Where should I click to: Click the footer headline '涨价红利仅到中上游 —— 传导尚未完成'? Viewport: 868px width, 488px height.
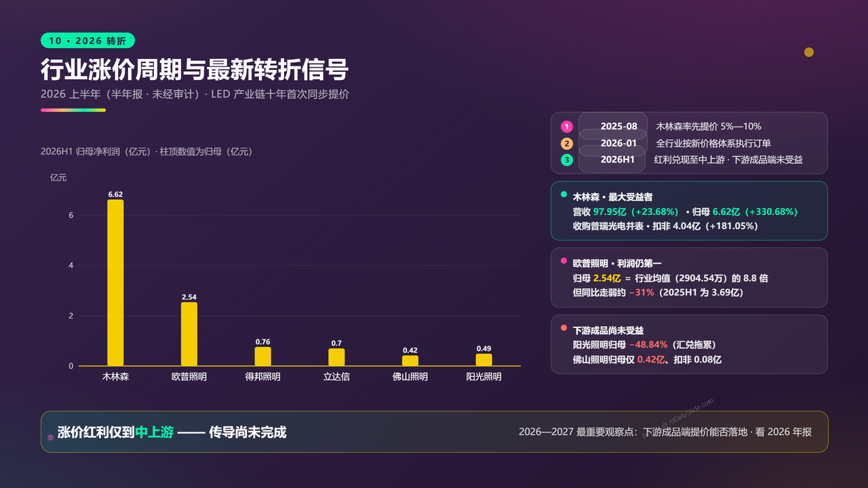pyautogui.click(x=172, y=432)
